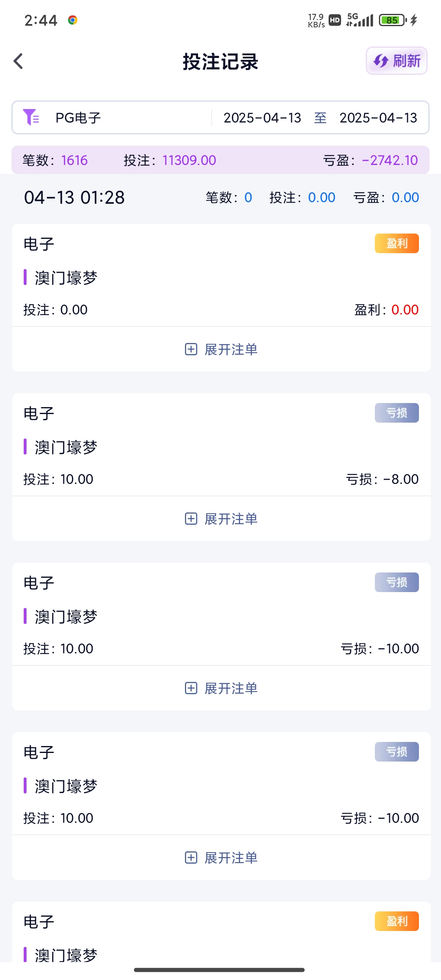
Task: Tap the plus icon on the -8.00 loss record
Action: tap(191, 519)
